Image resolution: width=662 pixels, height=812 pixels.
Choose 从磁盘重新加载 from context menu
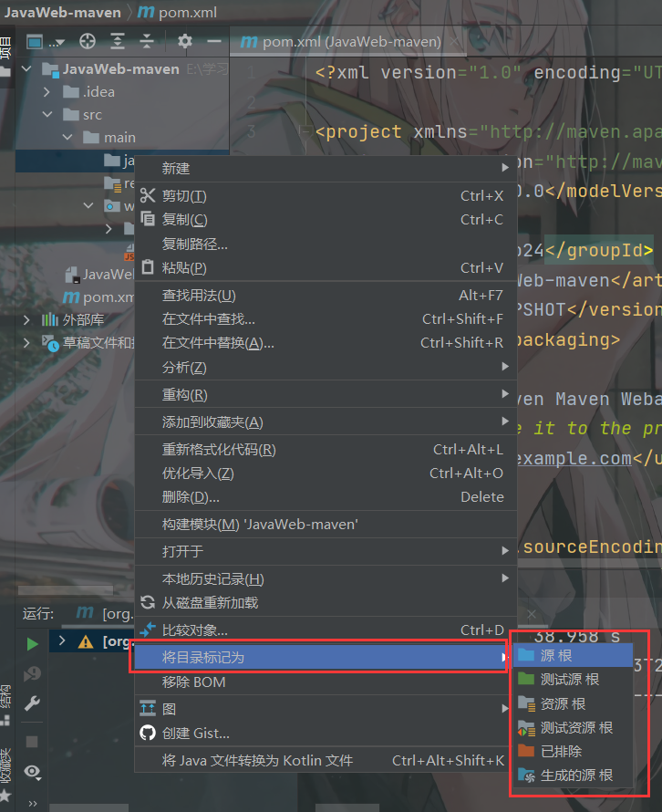click(210, 602)
